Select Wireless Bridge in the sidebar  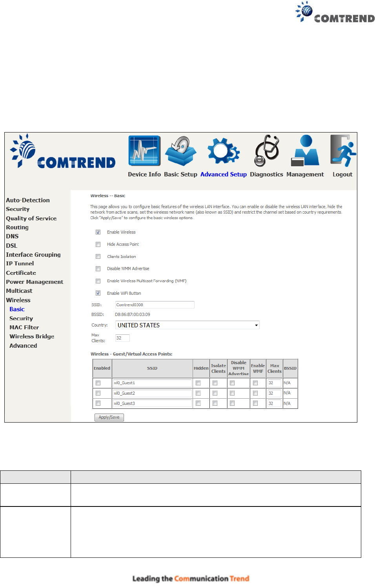32,337
